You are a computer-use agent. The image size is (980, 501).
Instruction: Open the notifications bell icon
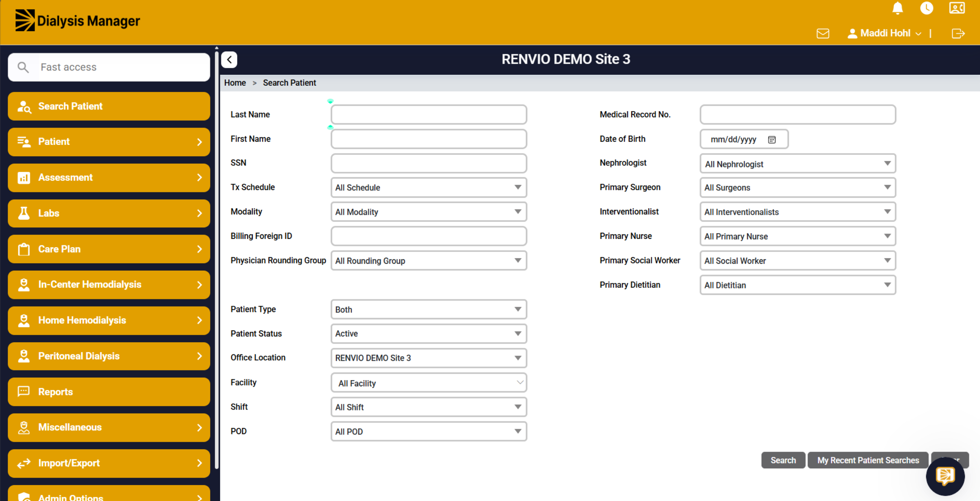point(898,8)
